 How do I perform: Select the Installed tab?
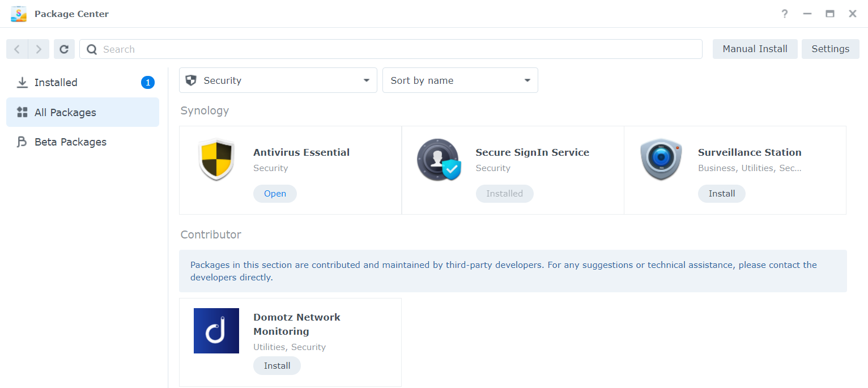click(x=83, y=83)
